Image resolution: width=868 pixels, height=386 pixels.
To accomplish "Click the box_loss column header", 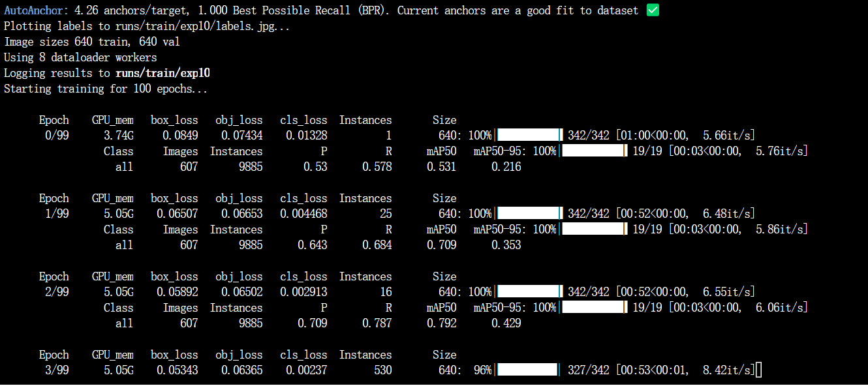I will point(174,120).
